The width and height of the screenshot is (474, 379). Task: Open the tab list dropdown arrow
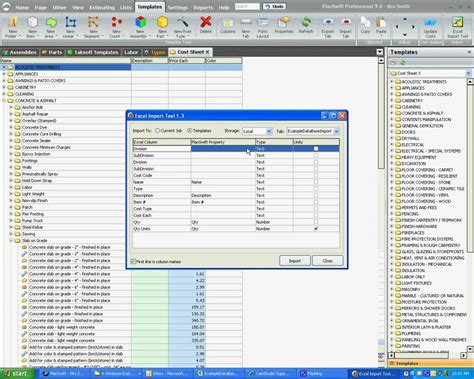point(380,52)
